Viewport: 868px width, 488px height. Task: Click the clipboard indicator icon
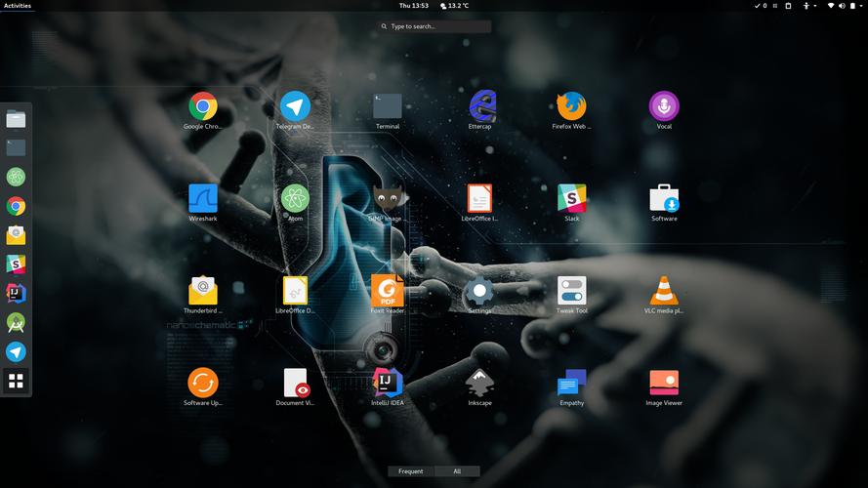788,6
